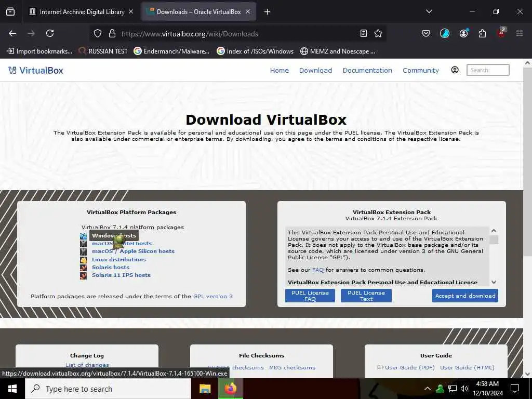Screen dimensions: 532x399
Task: Open User Guide (PDF) link
Action: 409,367
